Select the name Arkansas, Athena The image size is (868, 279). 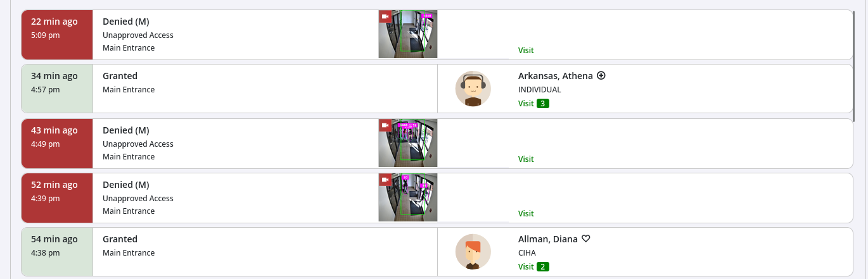(556, 75)
